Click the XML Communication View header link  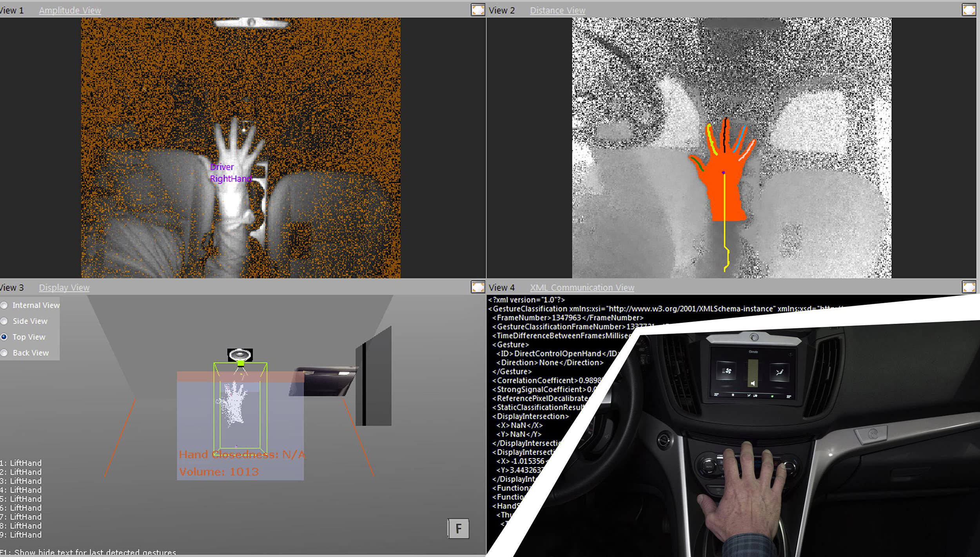pos(582,288)
